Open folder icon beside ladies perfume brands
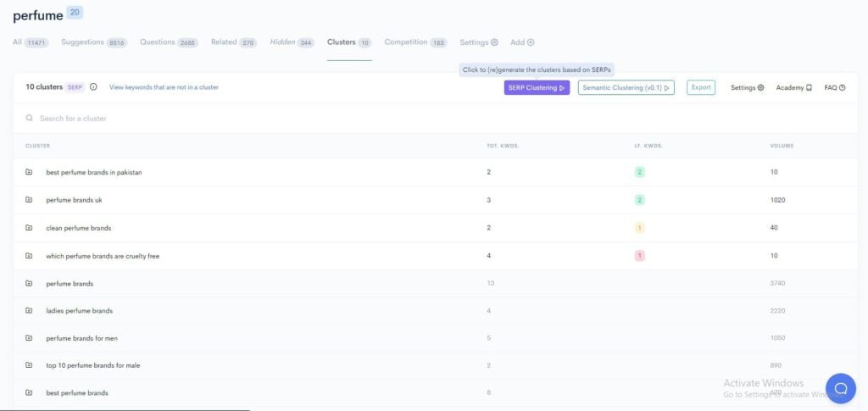Viewport: 868px width, 411px height. tap(29, 310)
